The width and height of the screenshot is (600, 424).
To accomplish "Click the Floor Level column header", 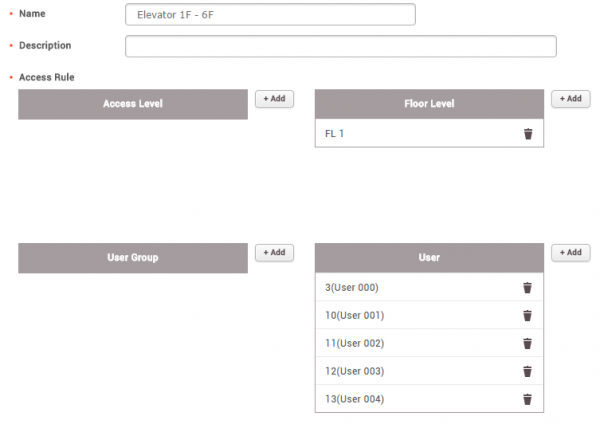I will click(x=429, y=104).
